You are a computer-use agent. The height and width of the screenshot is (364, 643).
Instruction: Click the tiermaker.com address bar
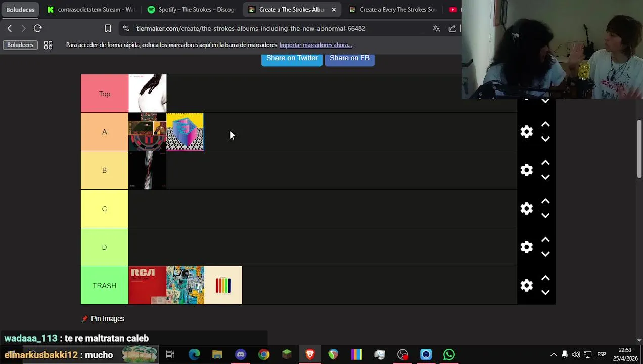click(x=251, y=28)
